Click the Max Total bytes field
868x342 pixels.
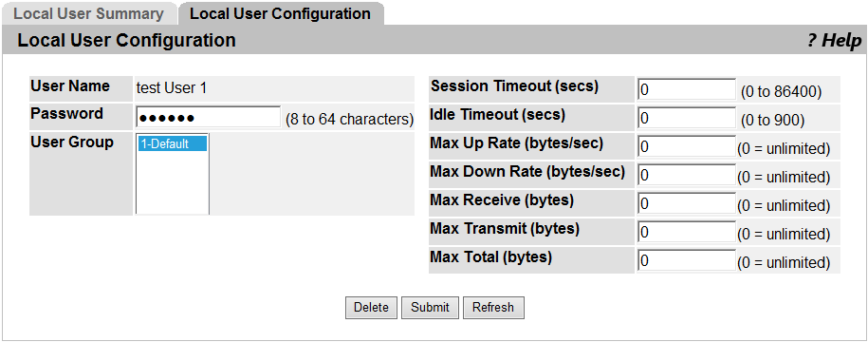687,260
